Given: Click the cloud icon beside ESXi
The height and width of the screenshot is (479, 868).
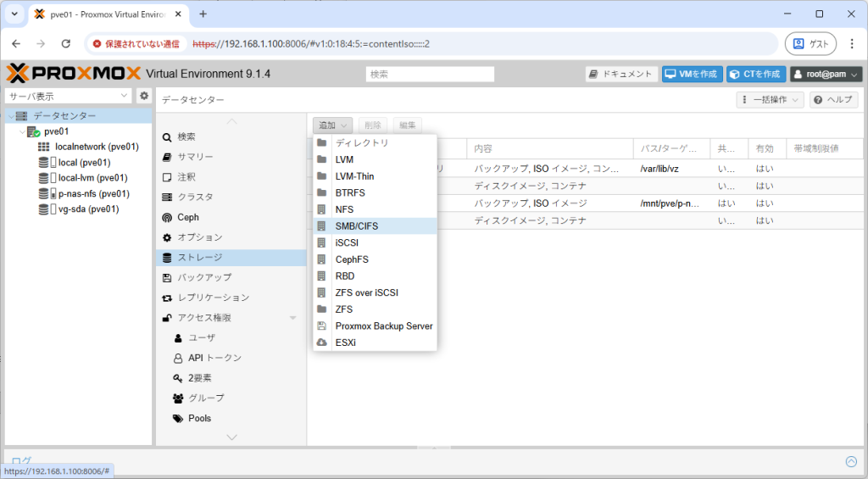Looking at the screenshot, I should tap(321, 343).
